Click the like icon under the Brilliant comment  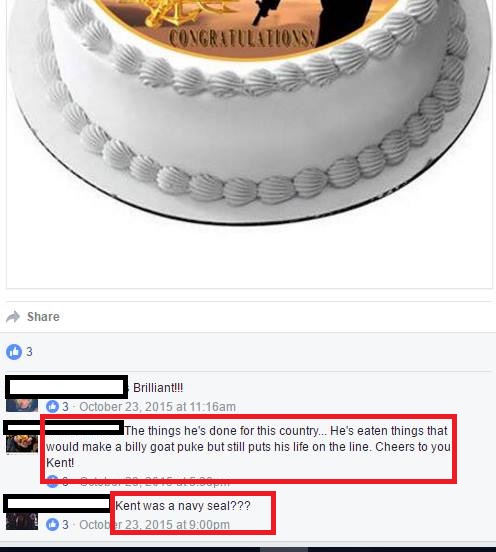pos(52,407)
